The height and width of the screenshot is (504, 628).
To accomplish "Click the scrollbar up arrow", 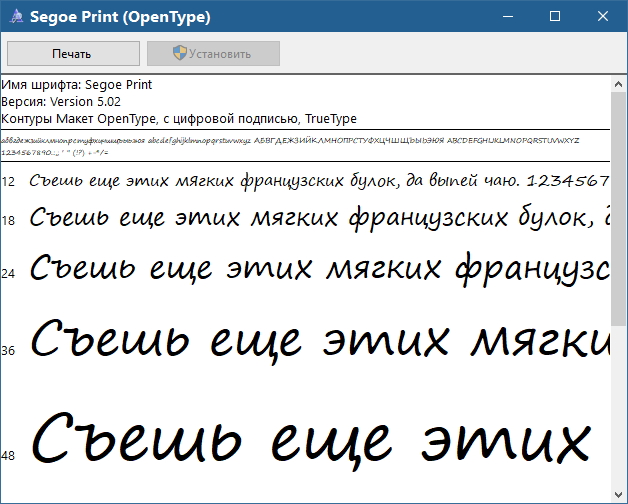I will tap(618, 84).
